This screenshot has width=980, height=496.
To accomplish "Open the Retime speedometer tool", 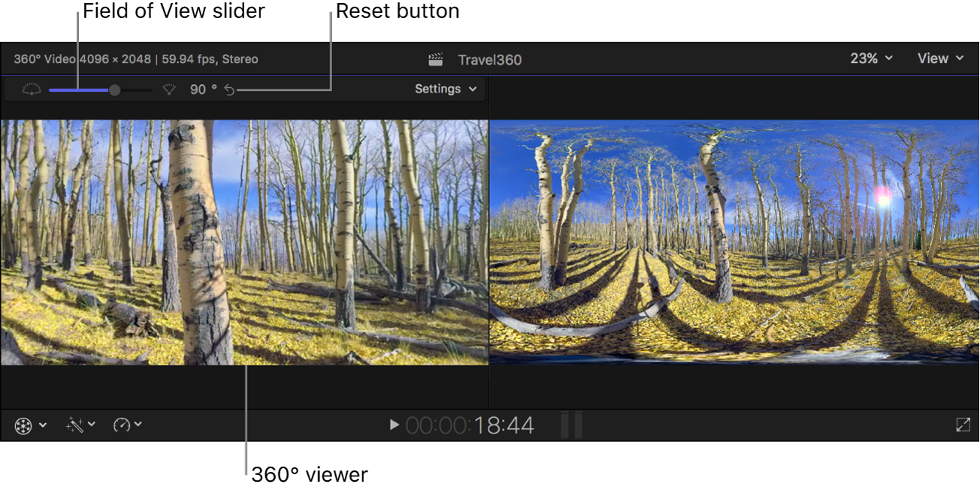I will point(122,425).
